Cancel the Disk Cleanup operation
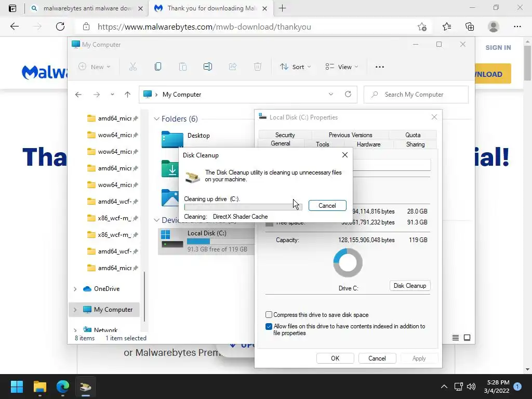This screenshot has height=399, width=532. pos(327,205)
